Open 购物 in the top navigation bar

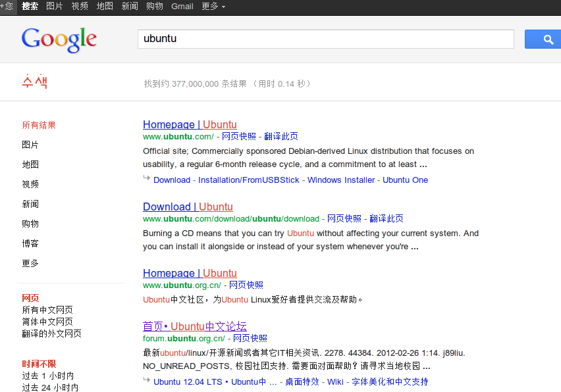pos(155,7)
